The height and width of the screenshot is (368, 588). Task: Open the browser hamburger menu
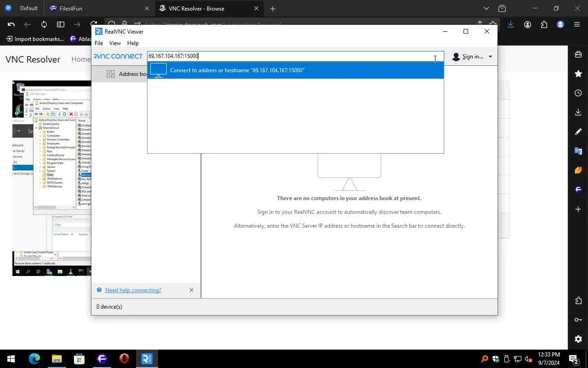[x=577, y=24]
